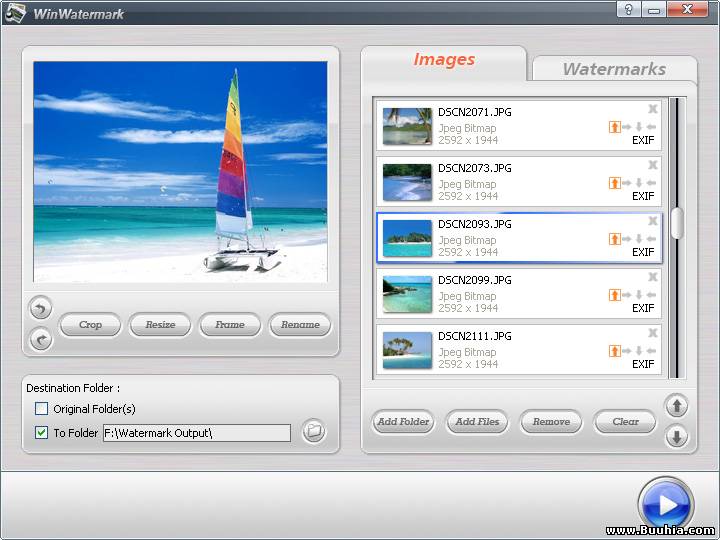Click Add Files button
Viewport: 720px width, 540px height.
477,422
